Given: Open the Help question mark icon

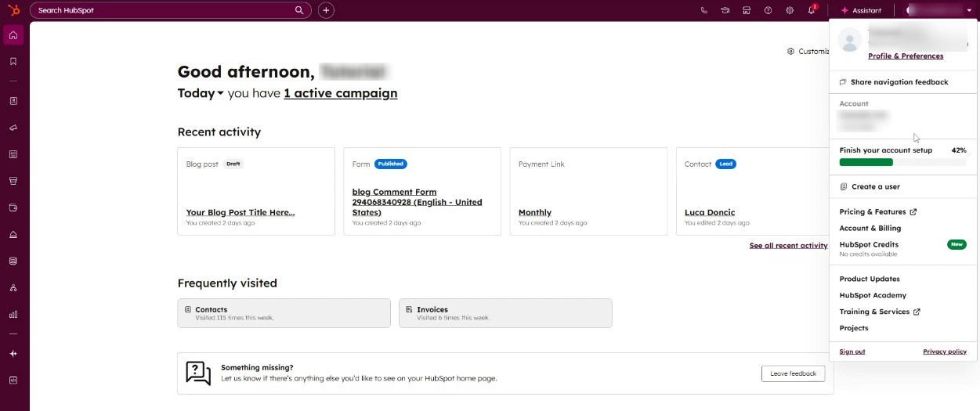Looking at the screenshot, I should pyautogui.click(x=768, y=10).
